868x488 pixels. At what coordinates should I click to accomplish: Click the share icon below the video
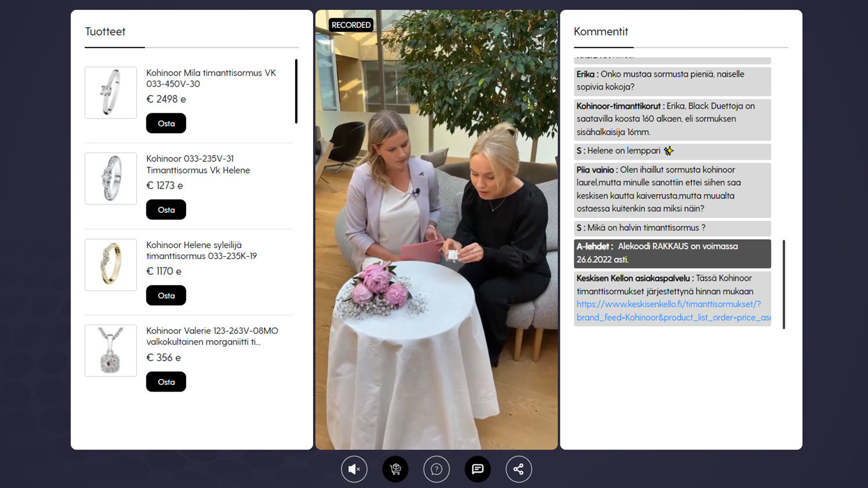click(x=519, y=469)
